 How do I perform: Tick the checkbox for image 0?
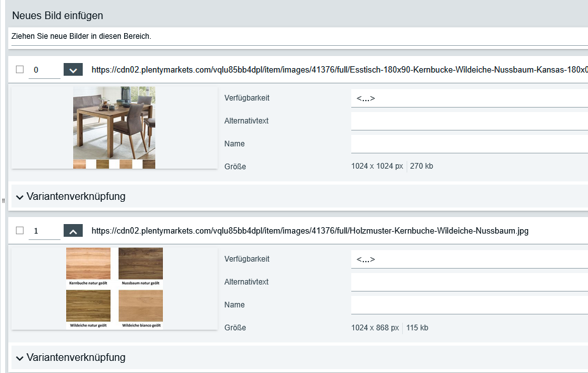(x=20, y=69)
